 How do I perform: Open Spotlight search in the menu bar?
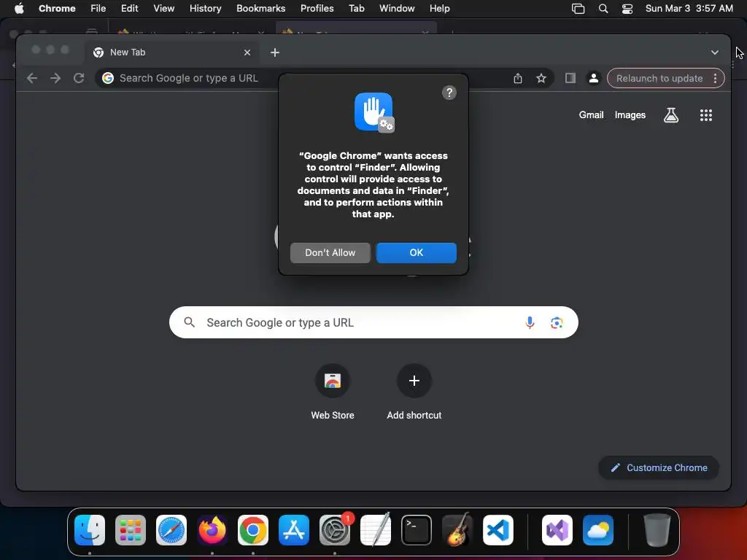tap(603, 9)
